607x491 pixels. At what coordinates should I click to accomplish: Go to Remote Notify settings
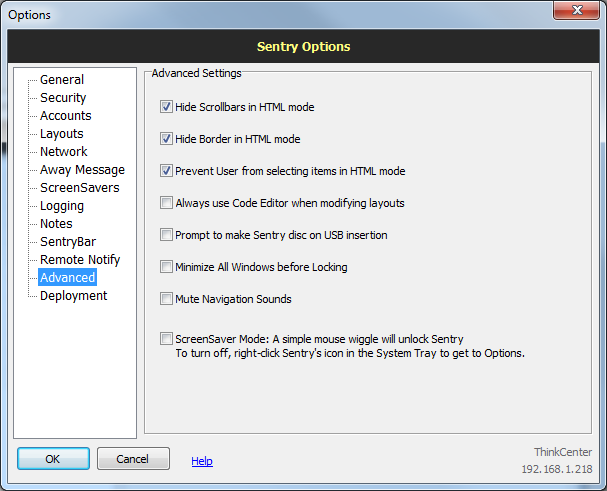pos(80,259)
